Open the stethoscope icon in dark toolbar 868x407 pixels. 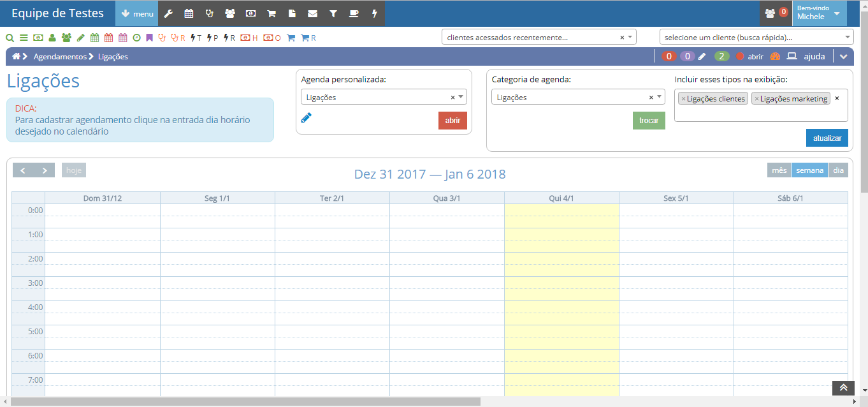coord(210,13)
